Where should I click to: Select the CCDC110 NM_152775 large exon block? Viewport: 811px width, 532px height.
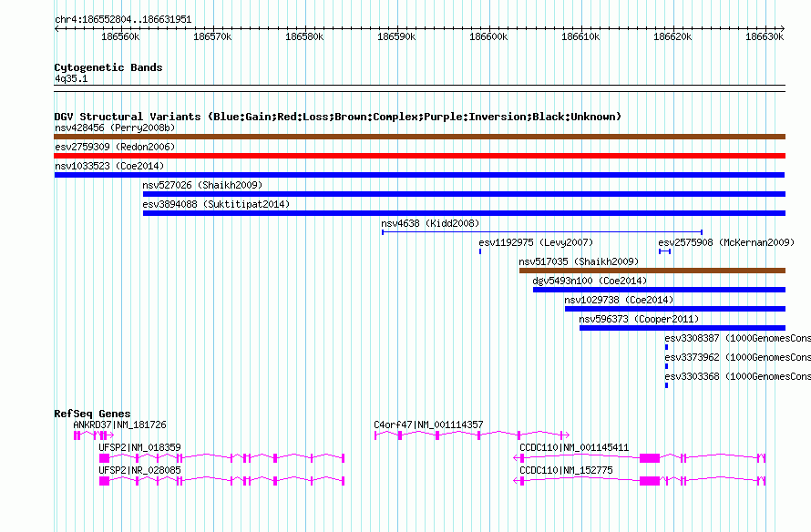[x=650, y=481]
